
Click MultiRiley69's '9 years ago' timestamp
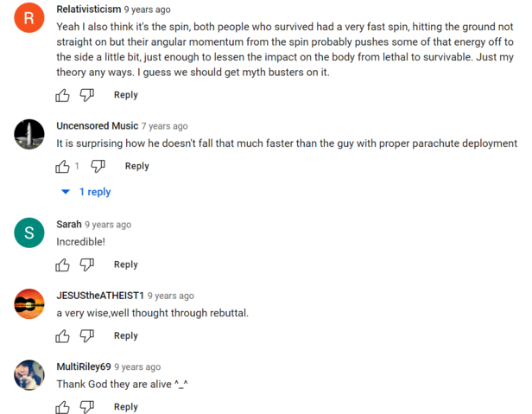[137, 366]
